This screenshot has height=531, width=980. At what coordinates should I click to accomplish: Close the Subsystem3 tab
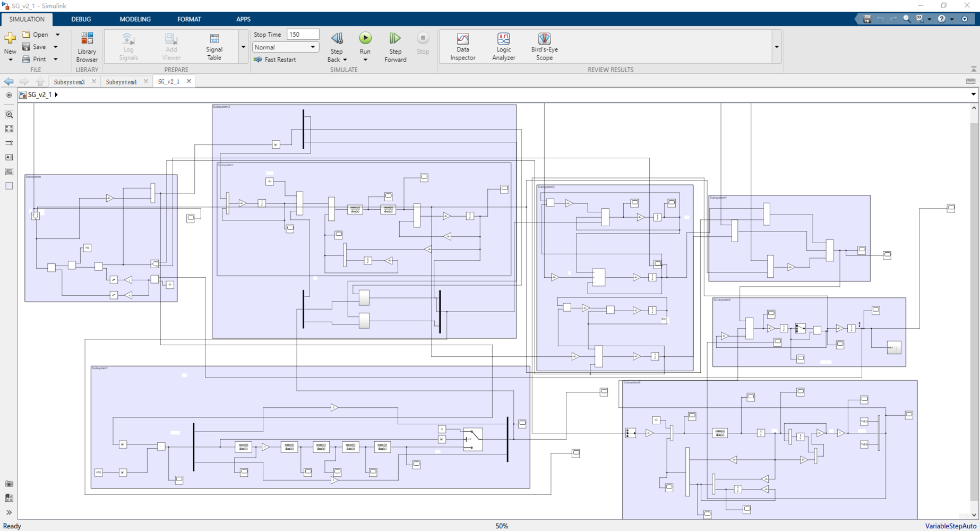[x=94, y=81]
